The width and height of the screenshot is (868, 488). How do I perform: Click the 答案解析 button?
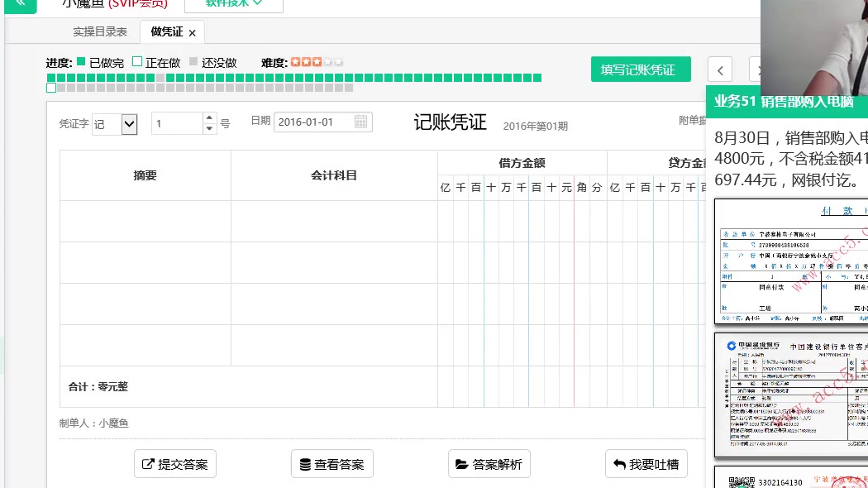489,464
